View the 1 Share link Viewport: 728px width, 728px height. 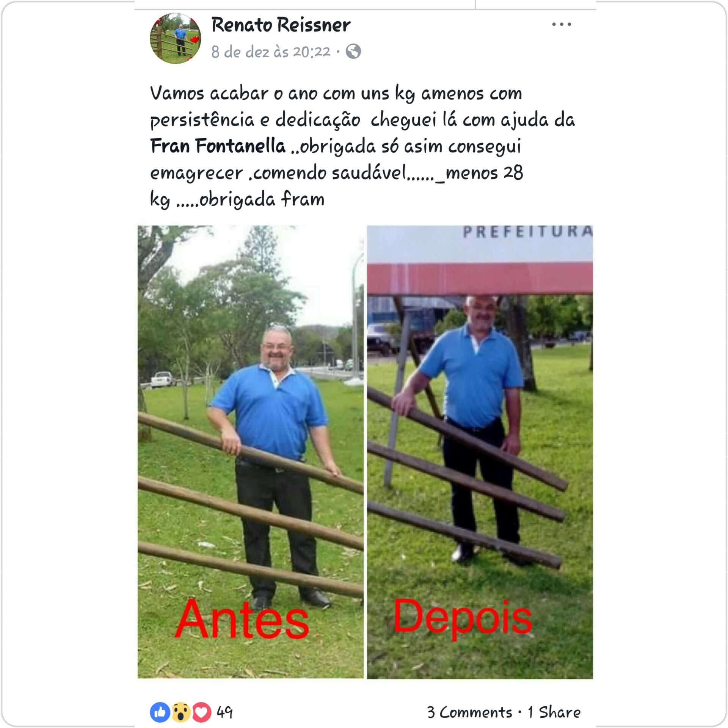[554, 712]
